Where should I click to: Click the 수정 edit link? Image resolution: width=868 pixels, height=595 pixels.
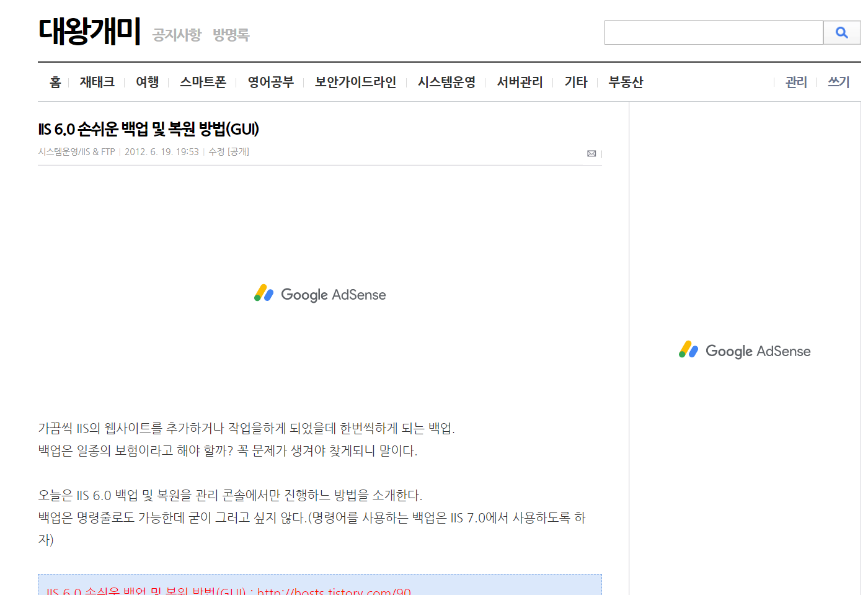(x=216, y=152)
